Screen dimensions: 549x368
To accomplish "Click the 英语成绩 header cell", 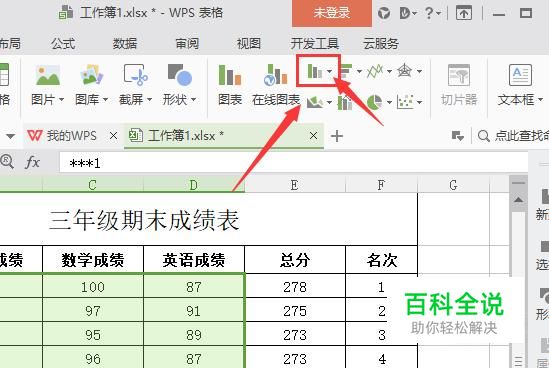I will click(194, 260).
